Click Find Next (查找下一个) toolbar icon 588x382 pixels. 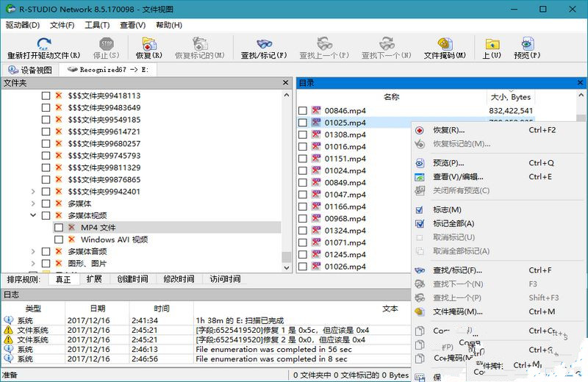tap(387, 43)
